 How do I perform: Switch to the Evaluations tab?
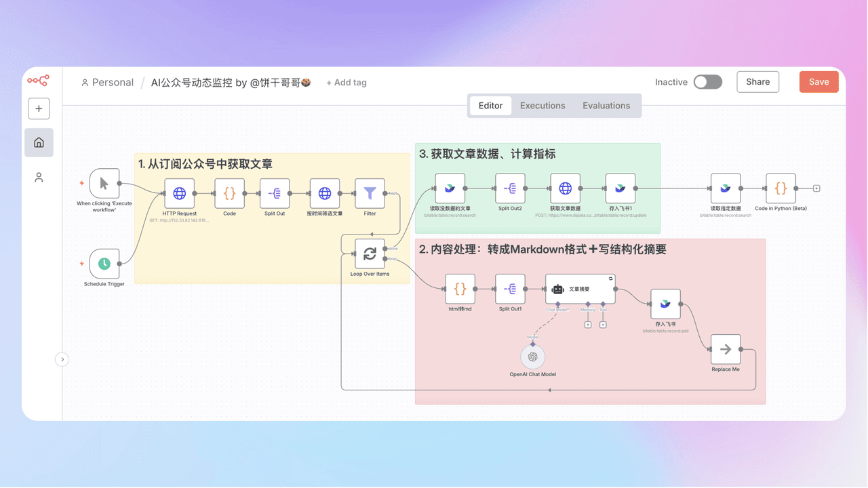(606, 106)
